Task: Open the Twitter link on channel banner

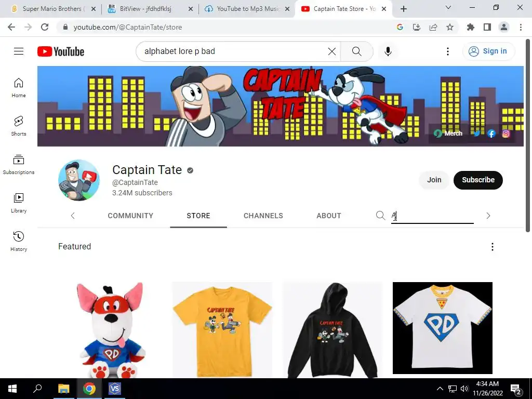Action: [477, 134]
